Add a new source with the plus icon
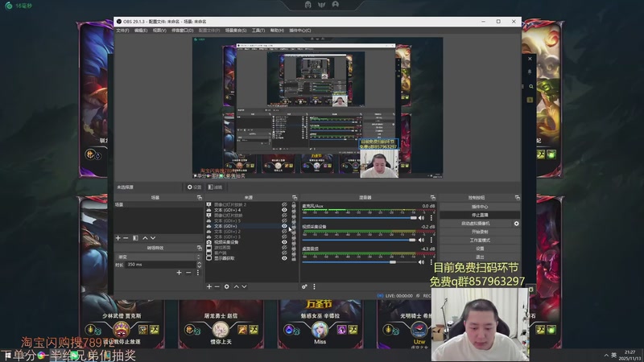 [209, 286]
